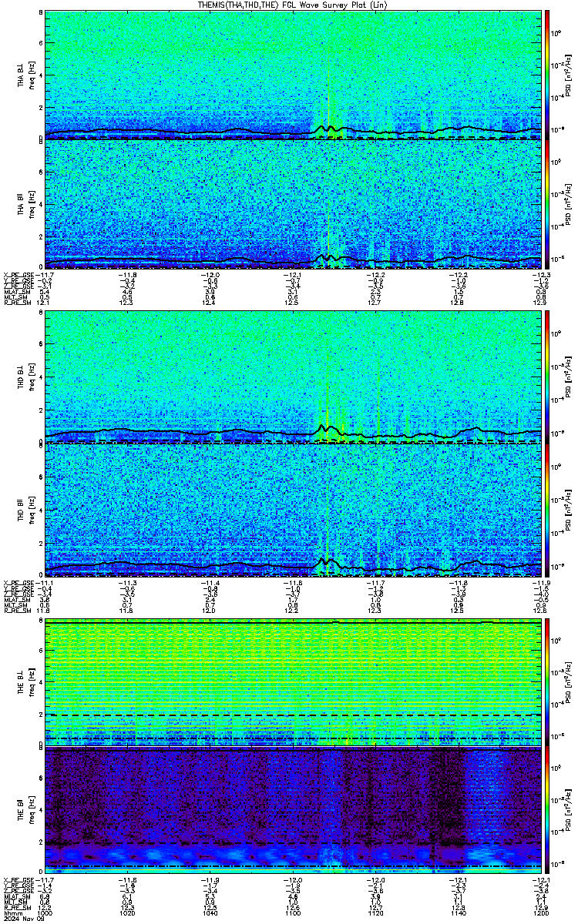Select the THE B-perpendicular spectrogram panel
This screenshot has height=924, width=578.
click(x=293, y=682)
